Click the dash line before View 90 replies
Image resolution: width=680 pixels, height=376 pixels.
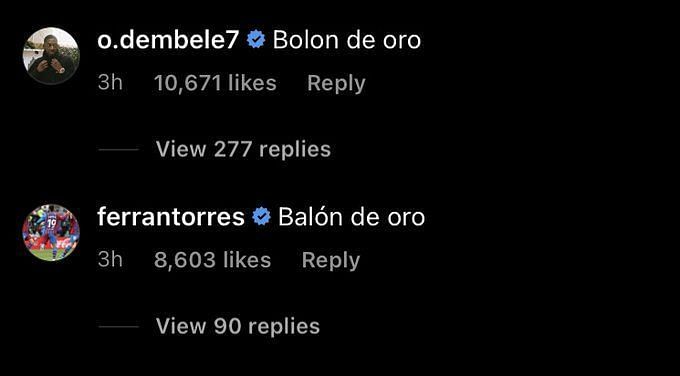[x=118, y=327]
